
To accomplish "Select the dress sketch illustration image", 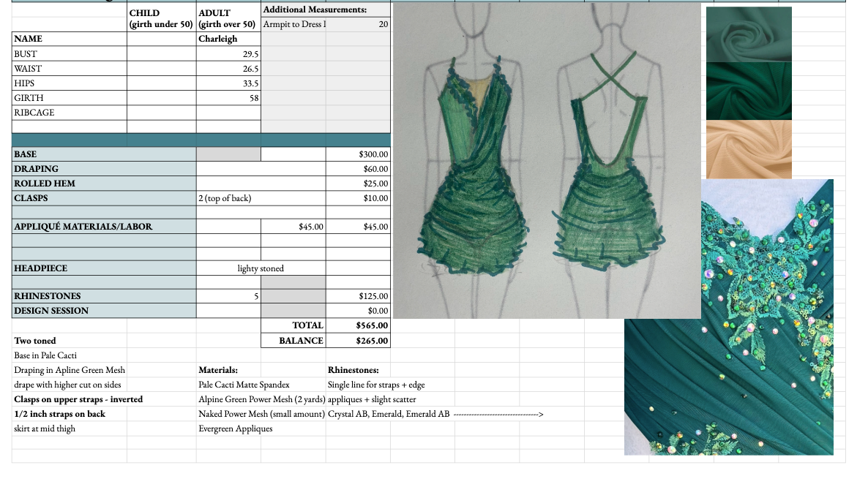I will point(547,160).
